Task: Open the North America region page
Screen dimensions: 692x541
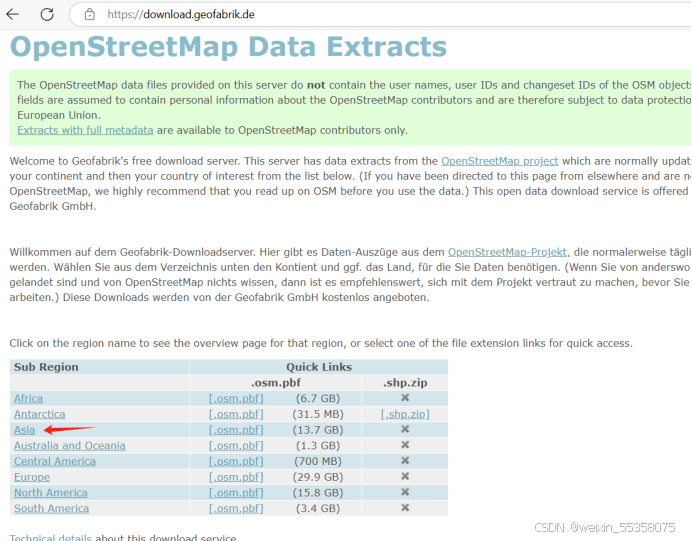Action: point(51,493)
